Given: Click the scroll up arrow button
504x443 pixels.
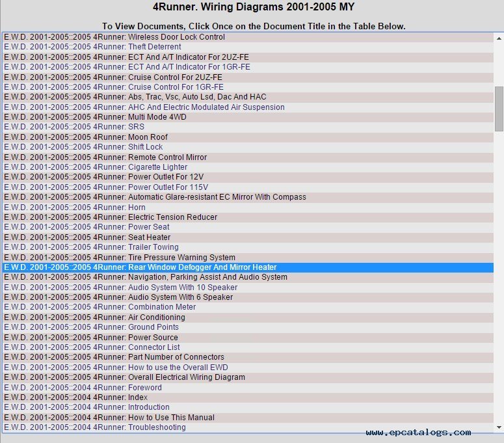Looking at the screenshot, I should 499,38.
